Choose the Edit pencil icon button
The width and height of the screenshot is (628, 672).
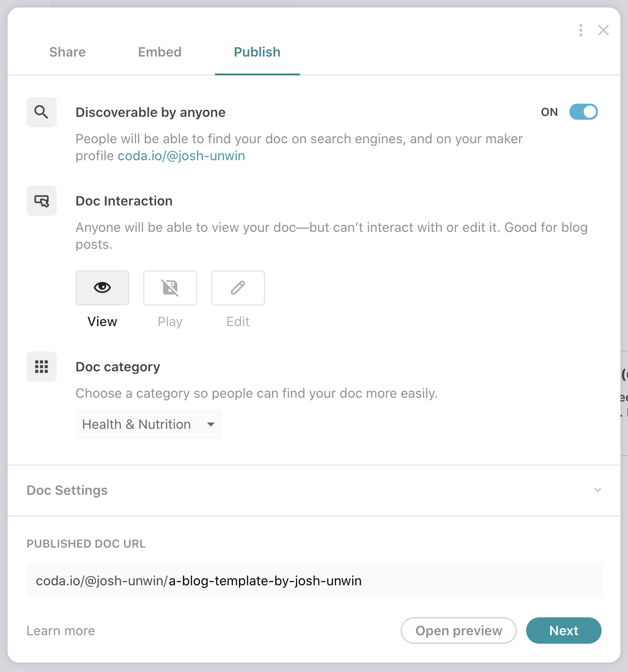point(238,288)
